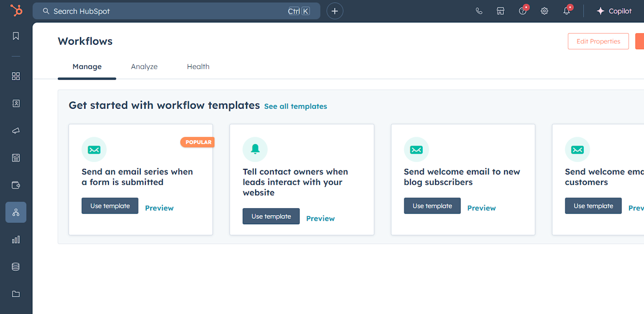This screenshot has height=314, width=644.
Task: Switch to the Manage tab
Action: pyautogui.click(x=87, y=66)
